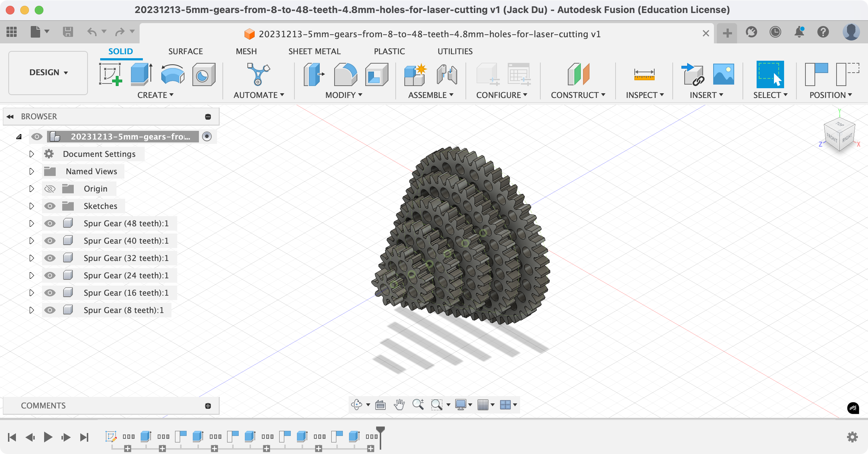Open the SHEET METAL tab
868x454 pixels.
[x=314, y=51]
